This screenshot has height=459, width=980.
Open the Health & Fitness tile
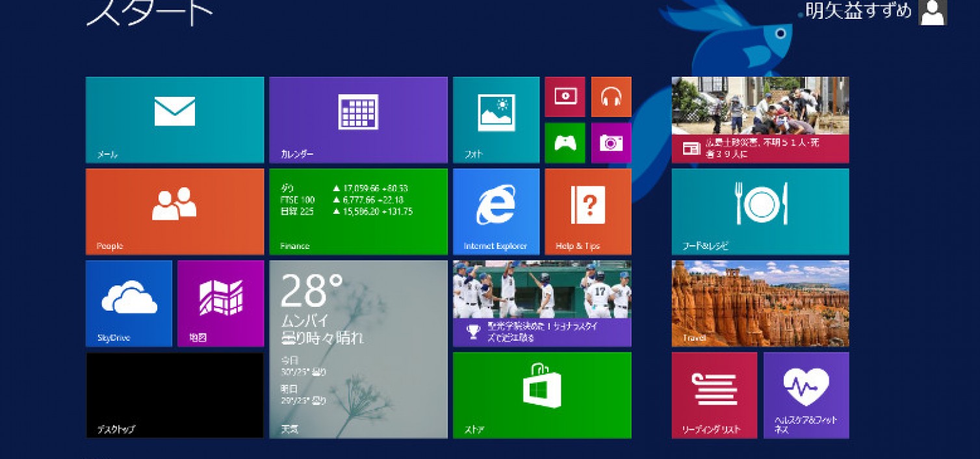[806, 395]
